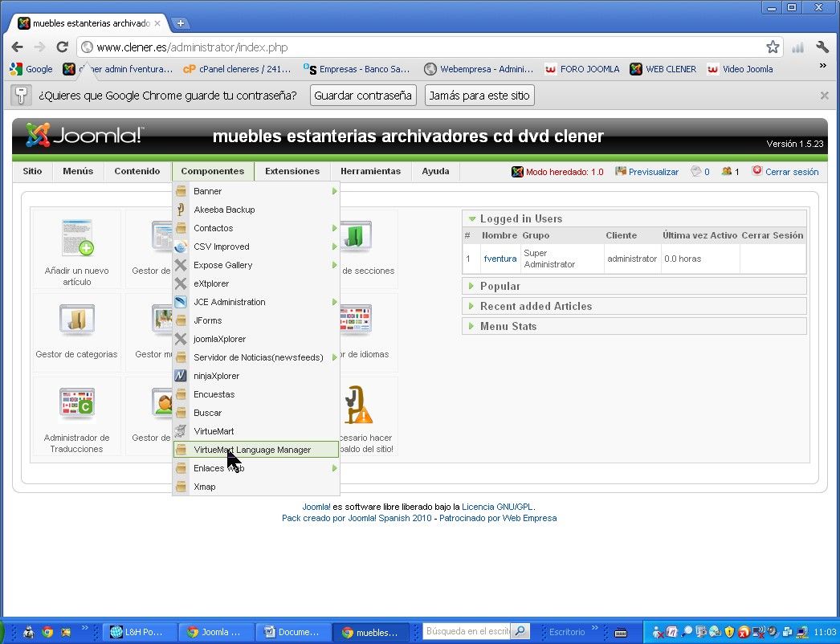Open the Contenido menu
The width and height of the screenshot is (840, 644).
137,172
